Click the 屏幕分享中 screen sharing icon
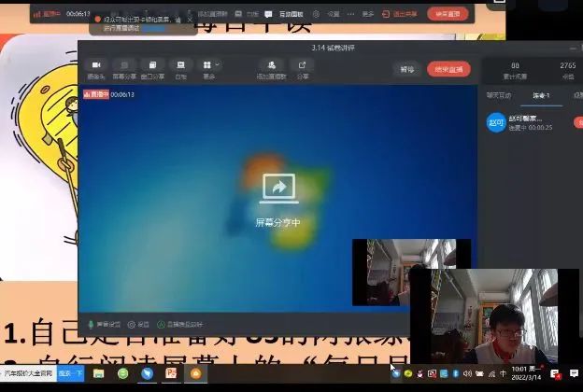Image resolution: width=583 pixels, height=392 pixels. tap(278, 189)
